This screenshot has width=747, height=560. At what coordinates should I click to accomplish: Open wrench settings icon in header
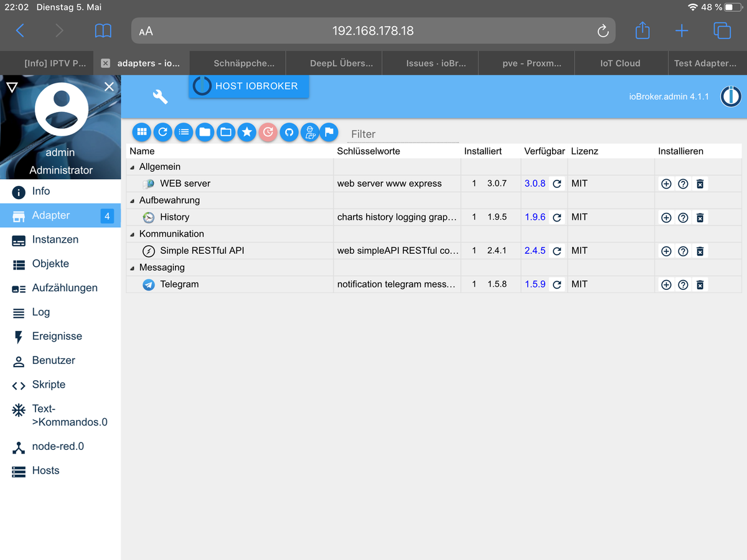pos(161,96)
